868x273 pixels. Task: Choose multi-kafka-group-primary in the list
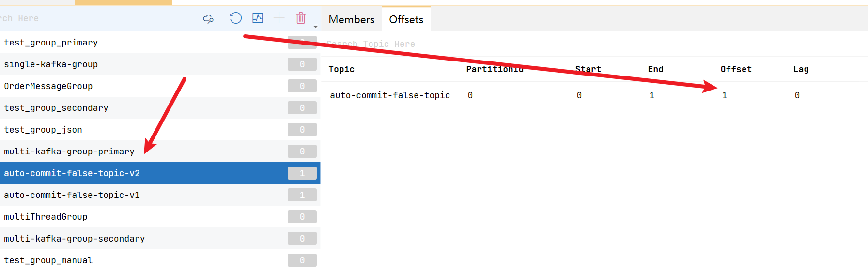pyautogui.click(x=69, y=152)
